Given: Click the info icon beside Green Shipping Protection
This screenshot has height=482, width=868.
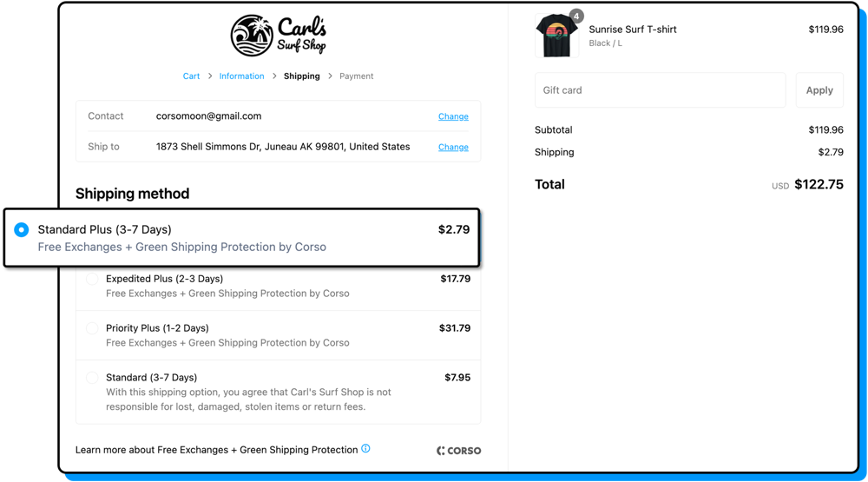Looking at the screenshot, I should pyautogui.click(x=365, y=449).
